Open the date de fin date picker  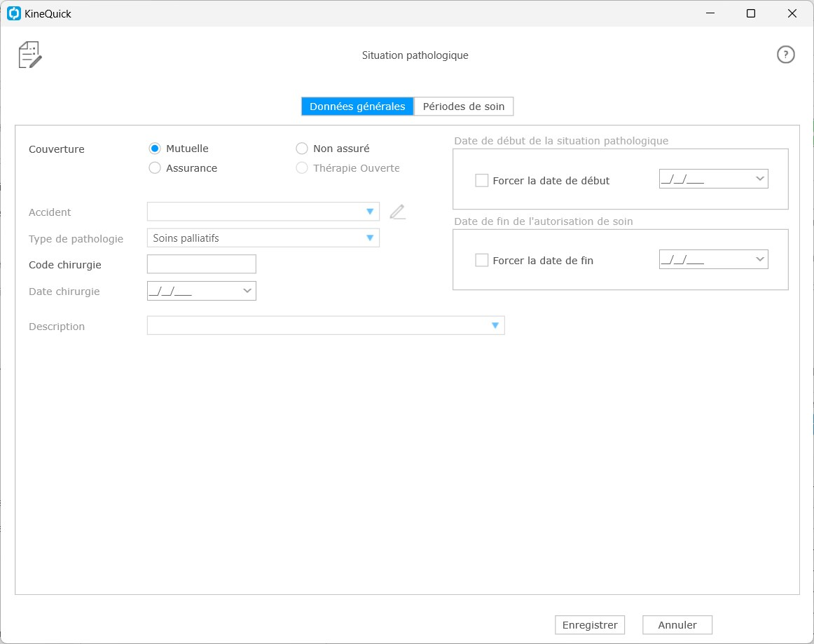pos(759,259)
